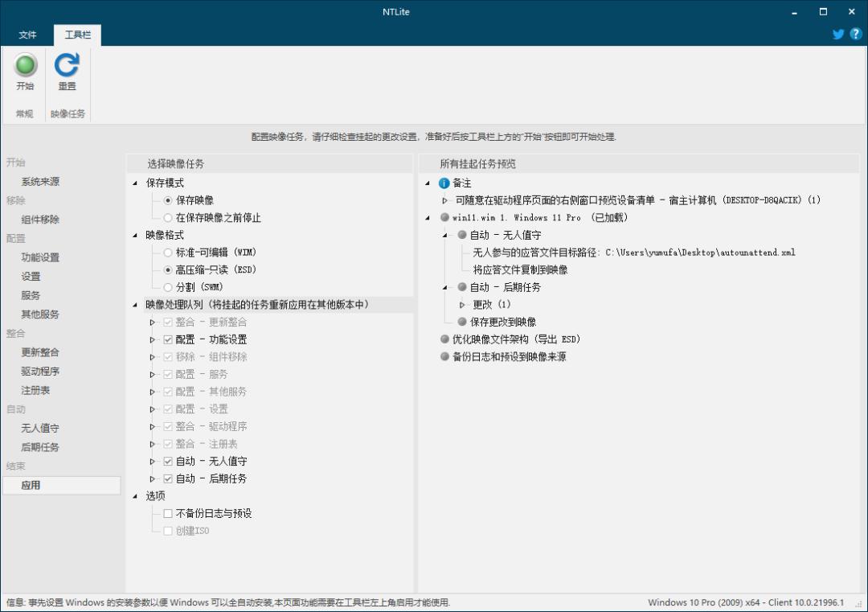Viewport: 868px width, 612px height.
Task: Click the 工具栏 ribbon tab
Action: click(x=77, y=35)
